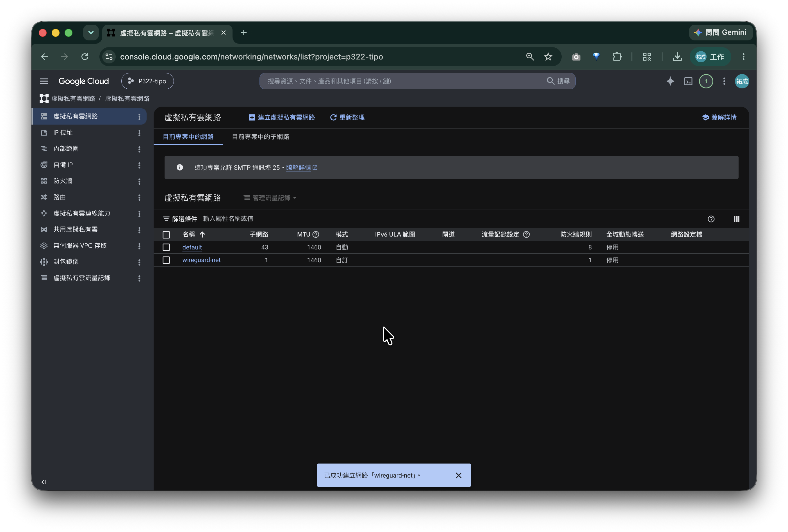The image size is (788, 532).
Task: Open more options for 防火牆
Action: [x=139, y=181]
